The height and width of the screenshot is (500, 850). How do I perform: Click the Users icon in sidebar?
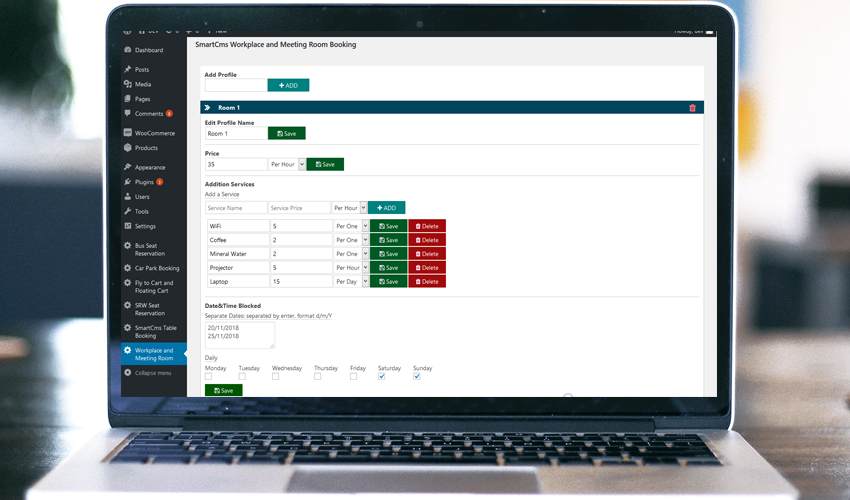pyautogui.click(x=127, y=197)
